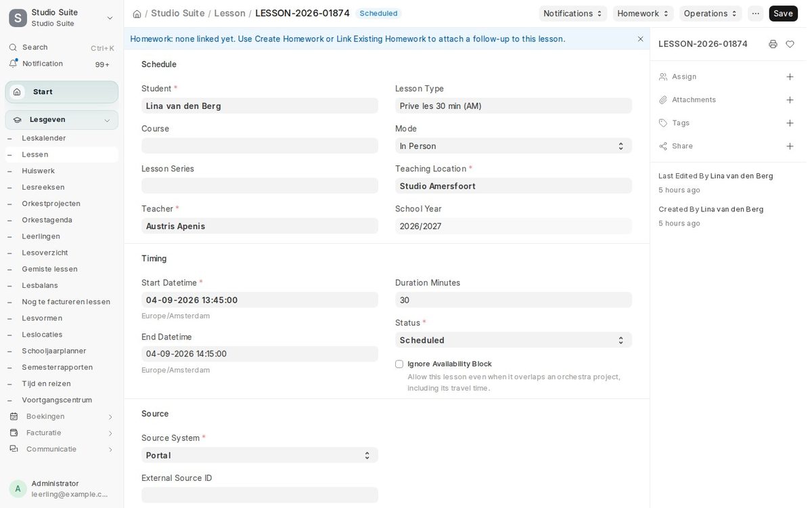Image resolution: width=812 pixels, height=508 pixels.
Task: Open Lesbalans in sidebar
Action: coord(40,286)
